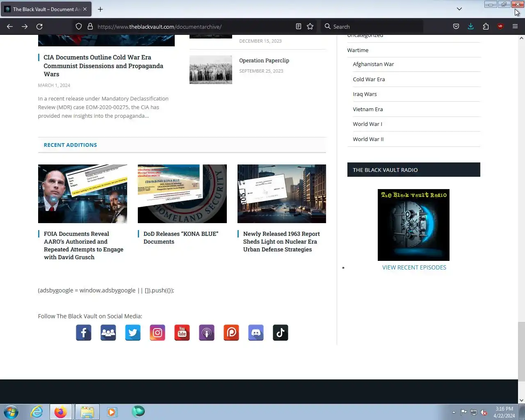Open the Wartime category link
The height and width of the screenshot is (420, 525).
[x=358, y=50]
